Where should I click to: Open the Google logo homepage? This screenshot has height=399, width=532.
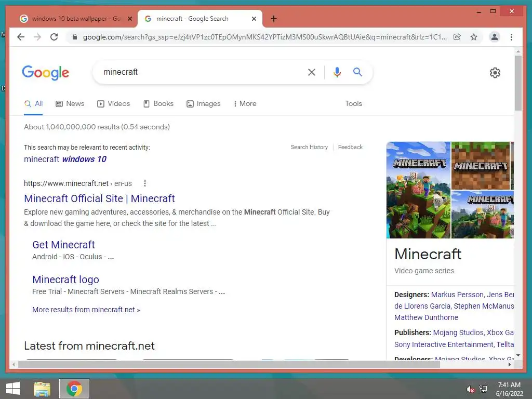pyautogui.click(x=46, y=73)
